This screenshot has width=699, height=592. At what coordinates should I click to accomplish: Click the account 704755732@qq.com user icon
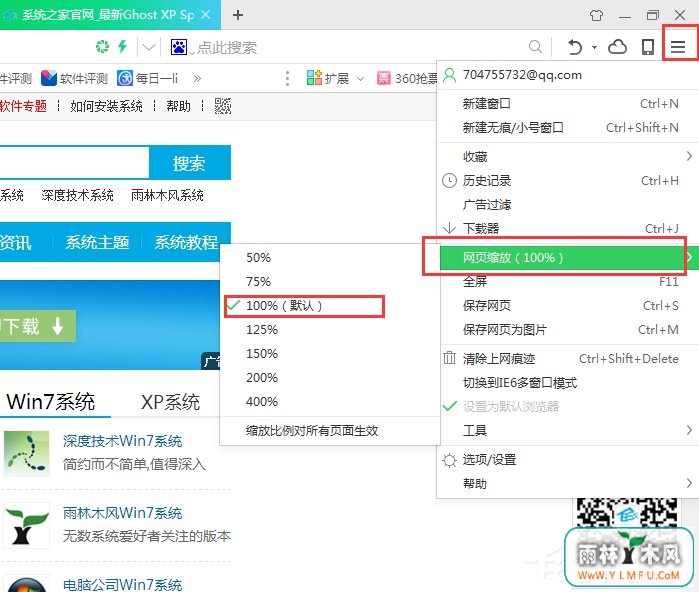(449, 75)
